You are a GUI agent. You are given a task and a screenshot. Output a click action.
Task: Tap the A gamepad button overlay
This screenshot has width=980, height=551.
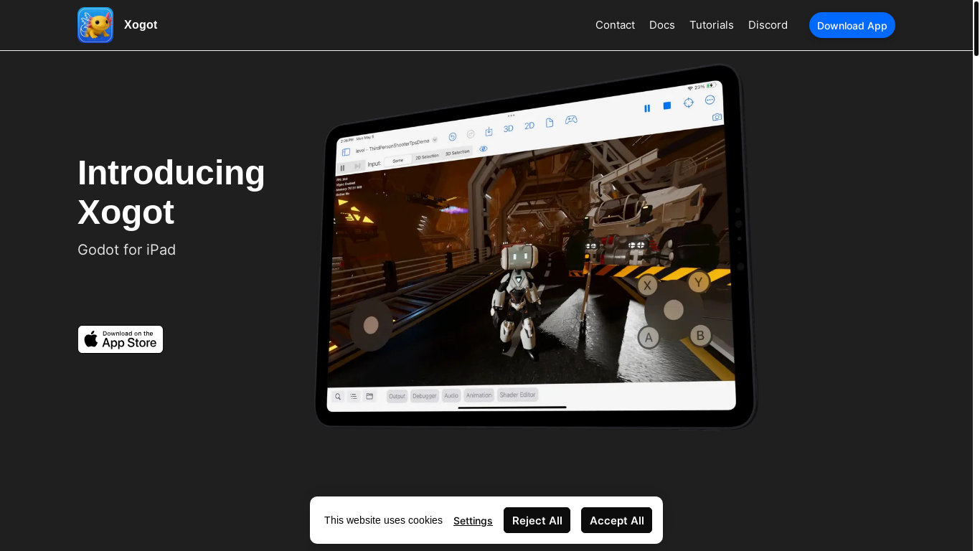(x=649, y=337)
